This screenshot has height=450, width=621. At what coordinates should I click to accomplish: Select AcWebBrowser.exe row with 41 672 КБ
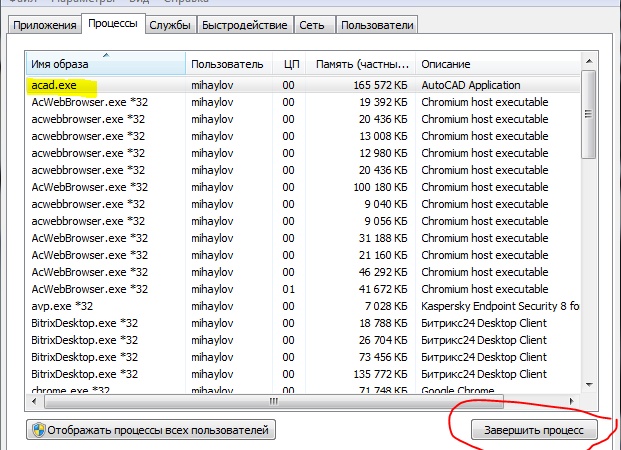pyautogui.click(x=303, y=290)
